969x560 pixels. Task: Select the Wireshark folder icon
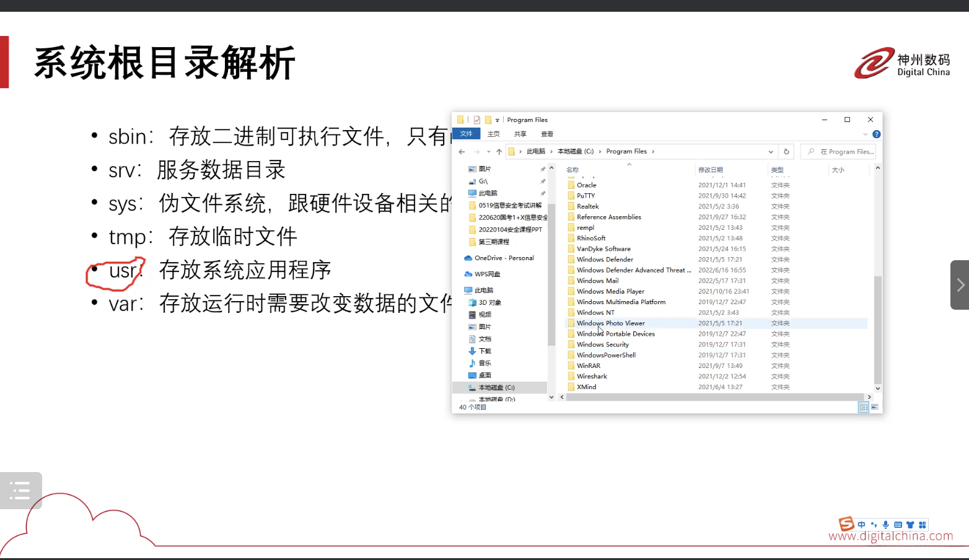click(571, 377)
